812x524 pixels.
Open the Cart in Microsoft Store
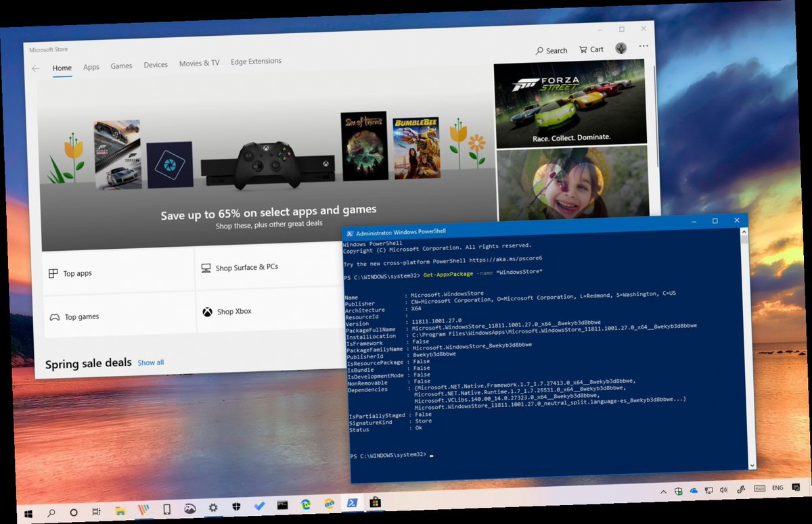coord(591,49)
